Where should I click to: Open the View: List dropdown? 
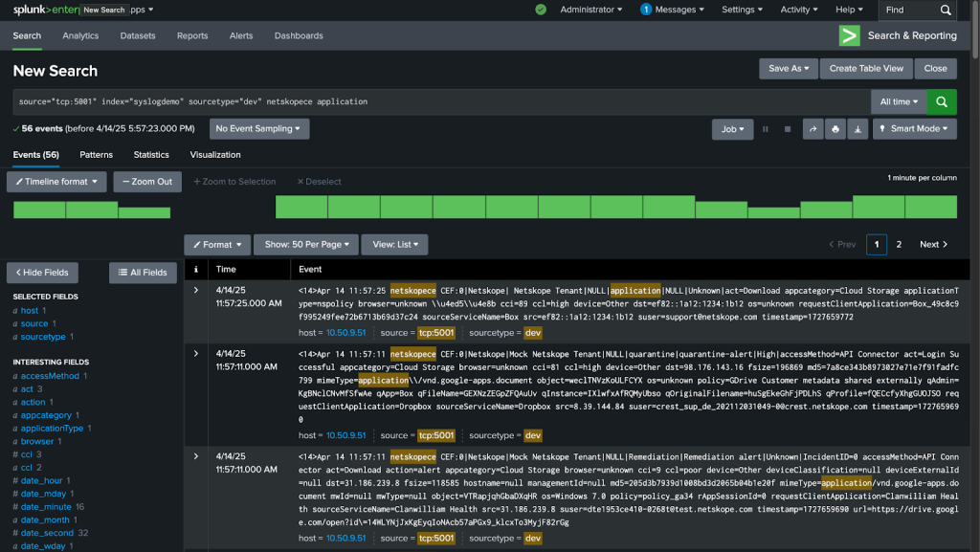[x=394, y=245]
